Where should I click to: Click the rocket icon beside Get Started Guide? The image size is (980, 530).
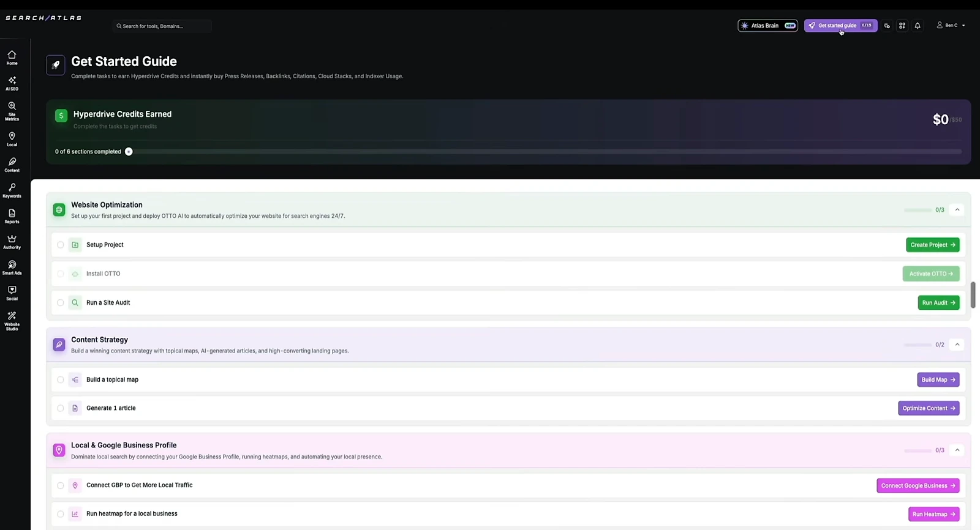55,65
